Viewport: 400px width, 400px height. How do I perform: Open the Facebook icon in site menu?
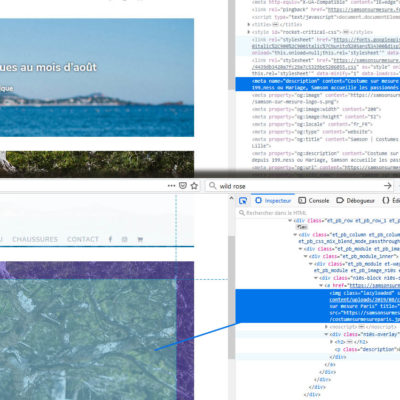coord(110,239)
